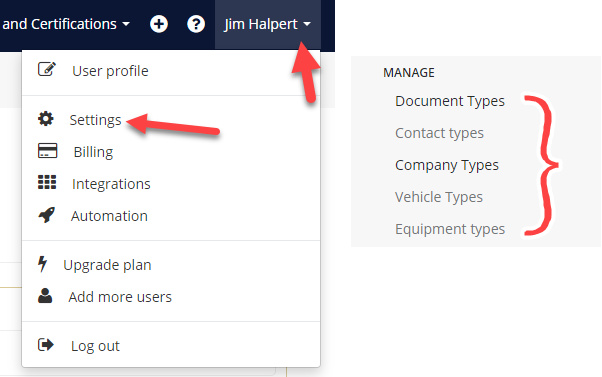This screenshot has width=602, height=377.
Task: Expand the Jim Halpert user dropdown
Action: pyautogui.click(x=268, y=24)
